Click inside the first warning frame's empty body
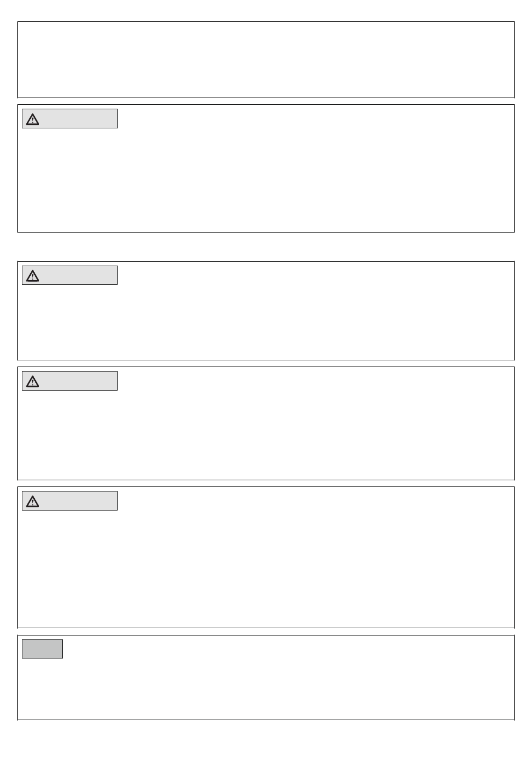 click(266, 179)
